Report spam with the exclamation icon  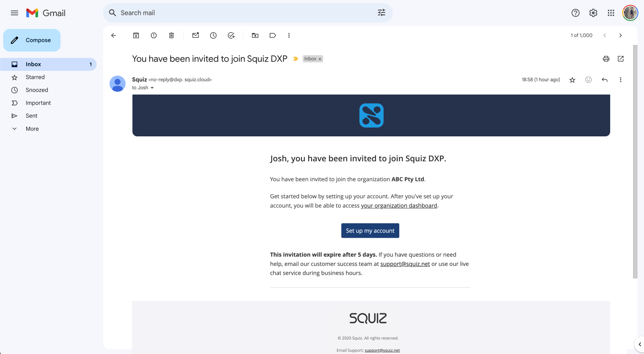pyautogui.click(x=154, y=35)
